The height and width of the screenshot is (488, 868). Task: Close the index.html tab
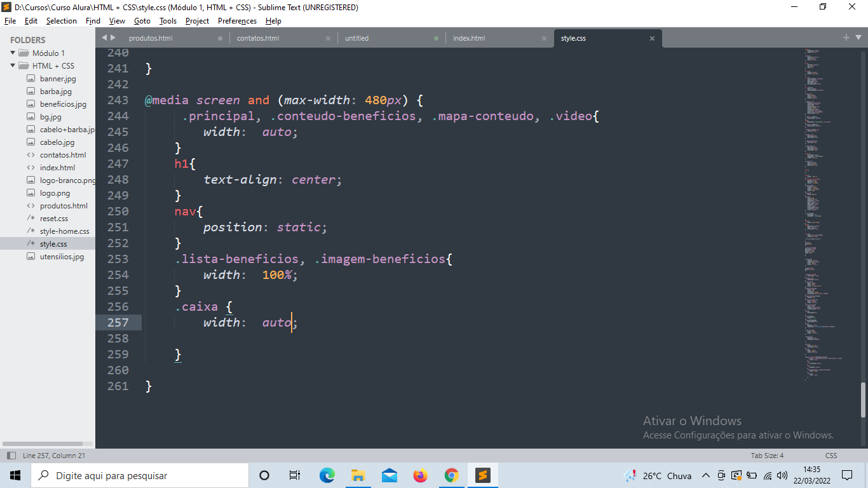click(544, 38)
